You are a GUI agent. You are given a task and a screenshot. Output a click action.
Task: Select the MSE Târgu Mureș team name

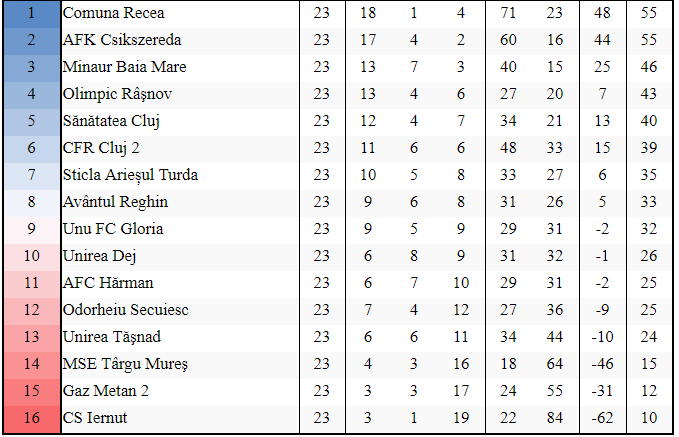[x=125, y=363]
